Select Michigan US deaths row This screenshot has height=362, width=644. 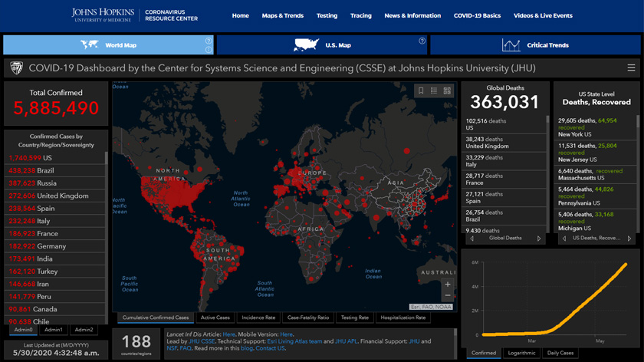click(x=596, y=221)
